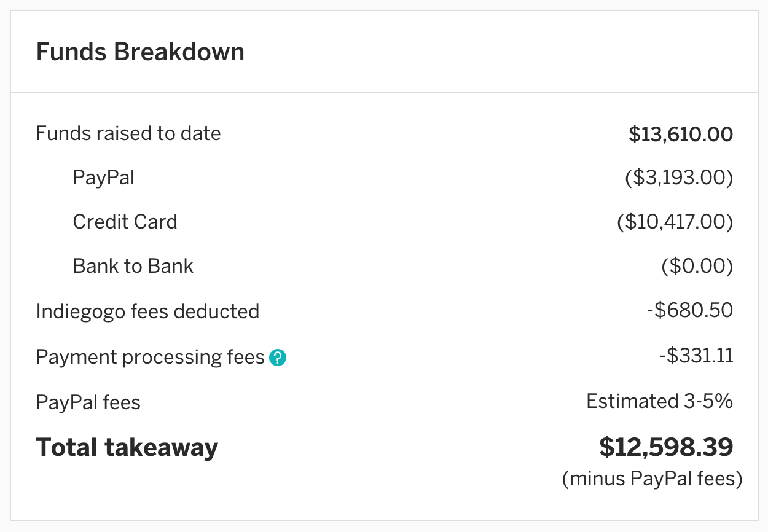Click the (minus PayPal fees) note
Viewport: 768px width, 532px height.
click(x=652, y=479)
